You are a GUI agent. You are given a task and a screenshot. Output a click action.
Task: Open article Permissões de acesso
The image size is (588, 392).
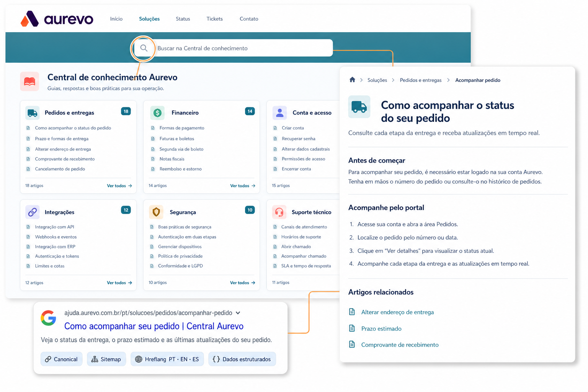(304, 159)
